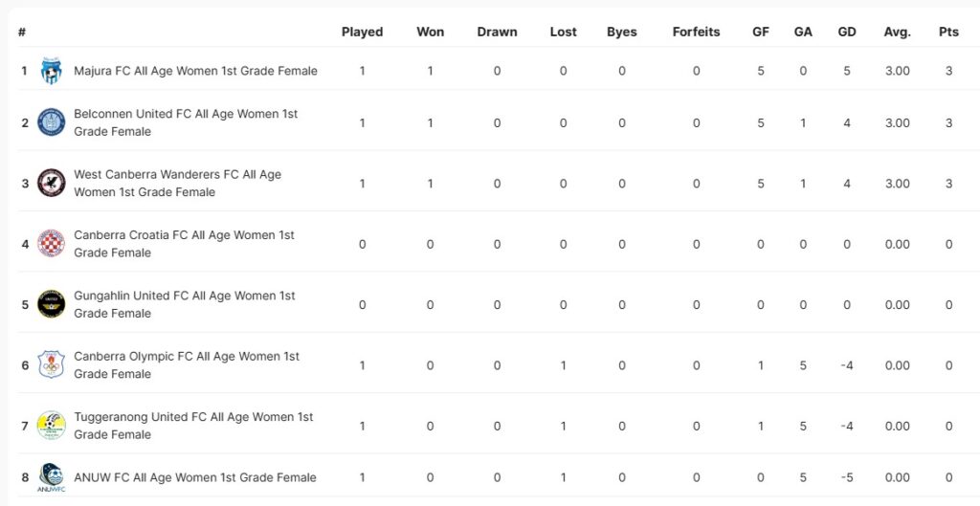Select the Played column header
Image resolution: width=980 pixels, height=506 pixels.
point(362,32)
